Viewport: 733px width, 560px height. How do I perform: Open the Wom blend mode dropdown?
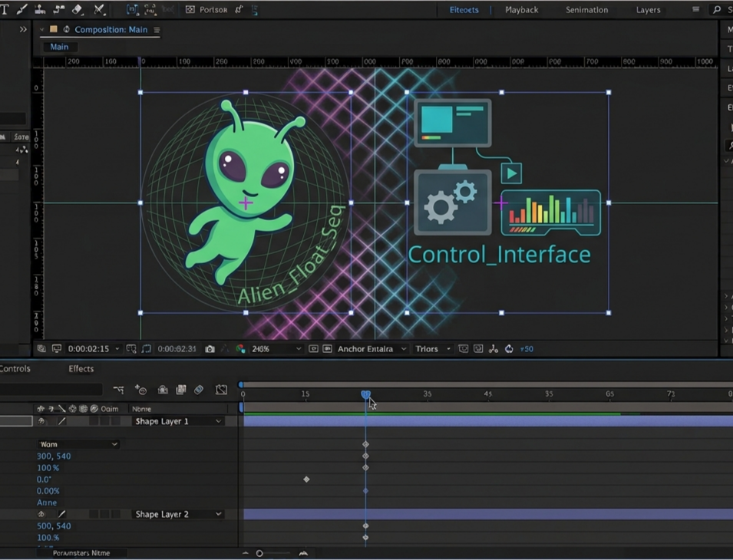pyautogui.click(x=78, y=444)
